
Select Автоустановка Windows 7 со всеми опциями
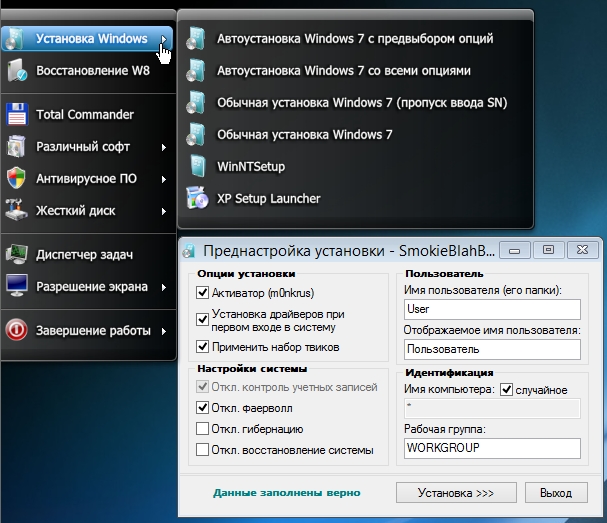coord(343,71)
